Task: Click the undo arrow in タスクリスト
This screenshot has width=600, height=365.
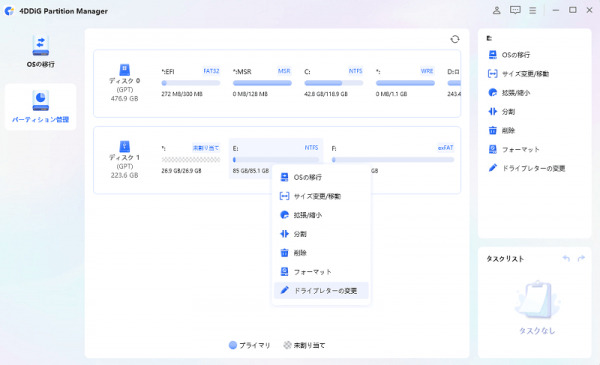Action: point(566,259)
